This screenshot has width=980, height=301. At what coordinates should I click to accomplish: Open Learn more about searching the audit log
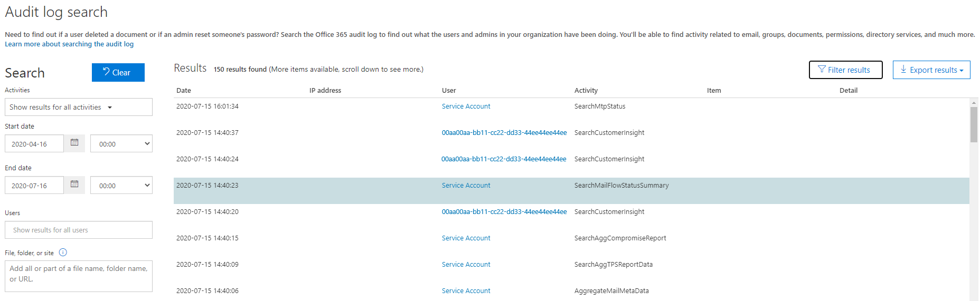[69, 44]
